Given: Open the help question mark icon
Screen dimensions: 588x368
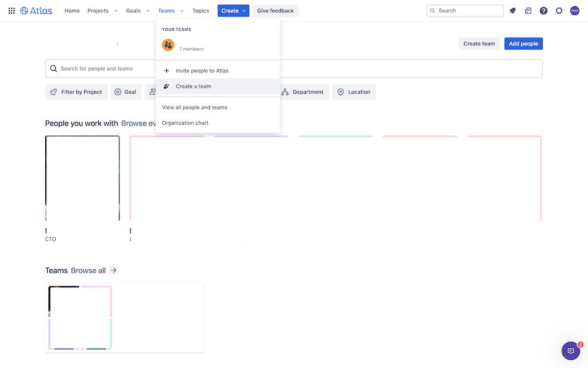Looking at the screenshot, I should [x=543, y=11].
